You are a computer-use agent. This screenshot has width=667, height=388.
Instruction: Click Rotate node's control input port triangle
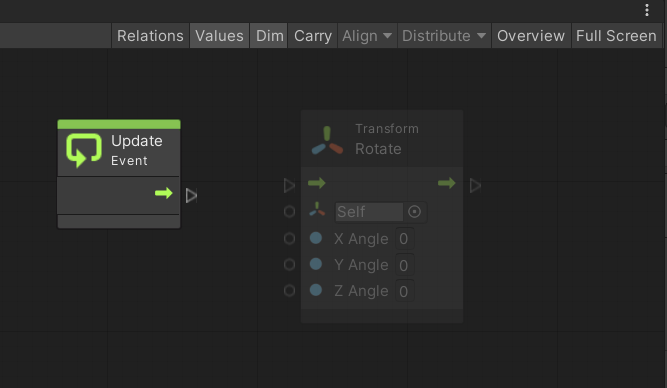tap(289, 185)
